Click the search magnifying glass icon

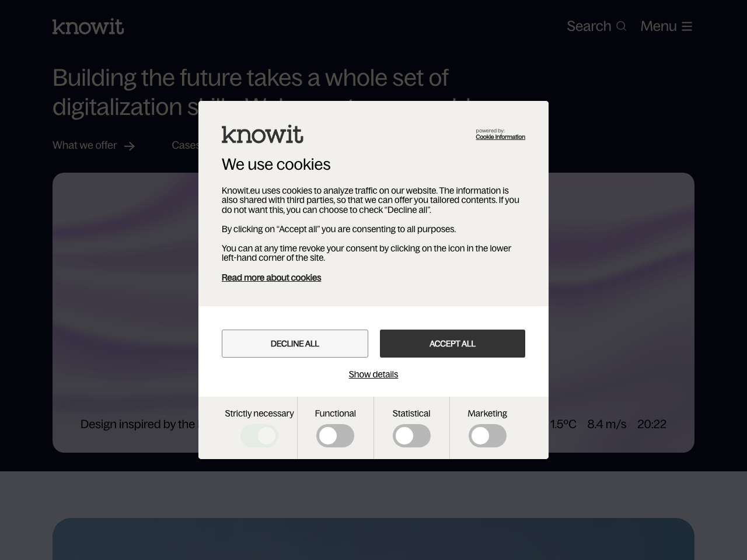click(620, 26)
